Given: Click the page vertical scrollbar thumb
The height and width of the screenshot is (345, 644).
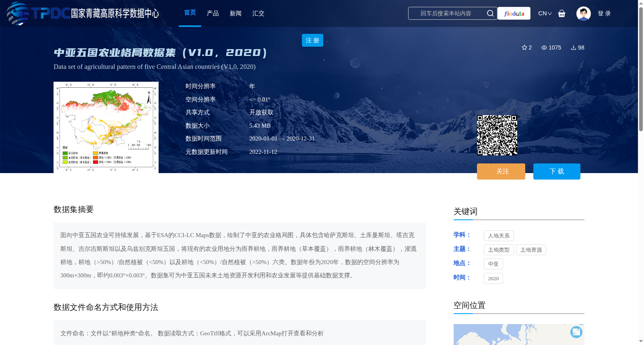Looking at the screenshot, I should (x=641, y=68).
